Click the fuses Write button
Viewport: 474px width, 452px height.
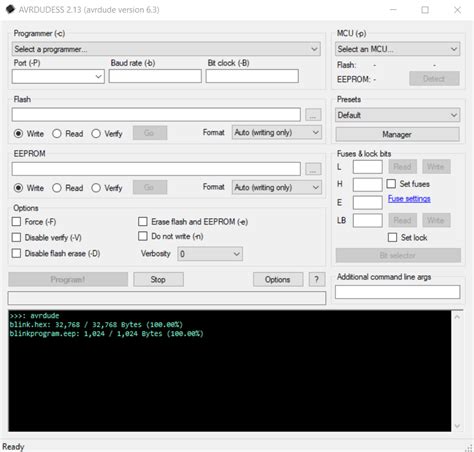coord(436,167)
